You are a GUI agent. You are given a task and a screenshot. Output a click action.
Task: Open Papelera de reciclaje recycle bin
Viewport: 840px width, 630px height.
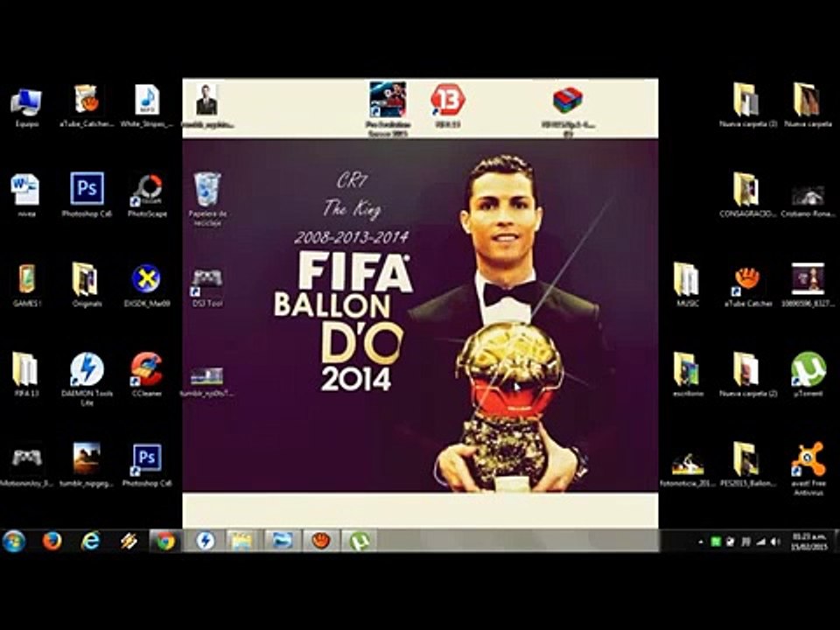[207, 189]
